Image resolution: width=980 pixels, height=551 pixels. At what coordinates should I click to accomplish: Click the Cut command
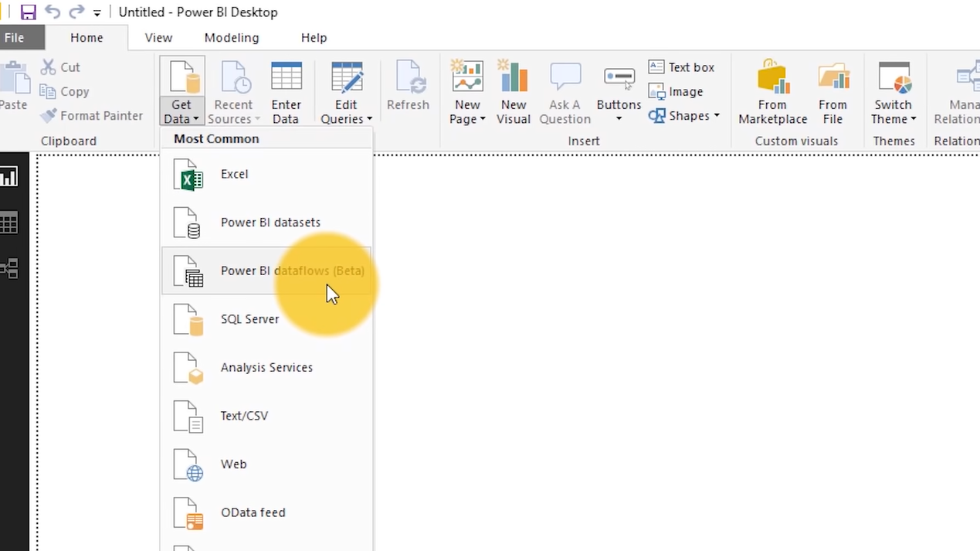click(x=60, y=67)
